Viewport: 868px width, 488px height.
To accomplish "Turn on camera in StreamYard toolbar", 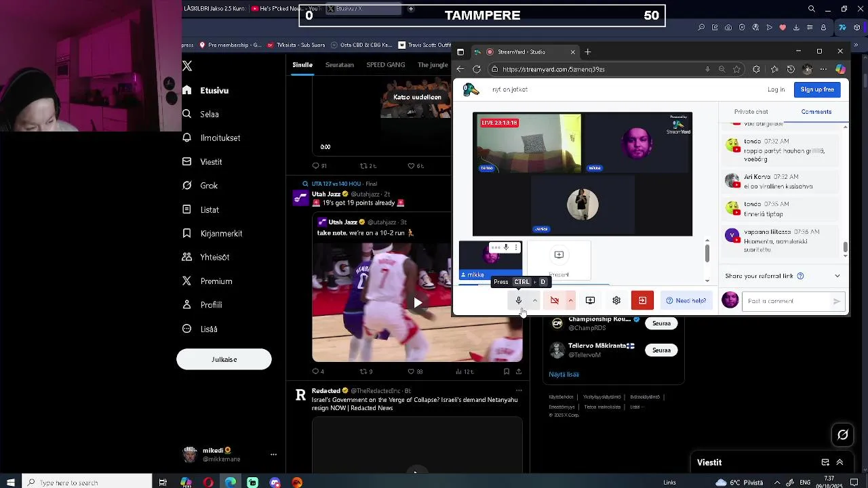I will pyautogui.click(x=555, y=300).
